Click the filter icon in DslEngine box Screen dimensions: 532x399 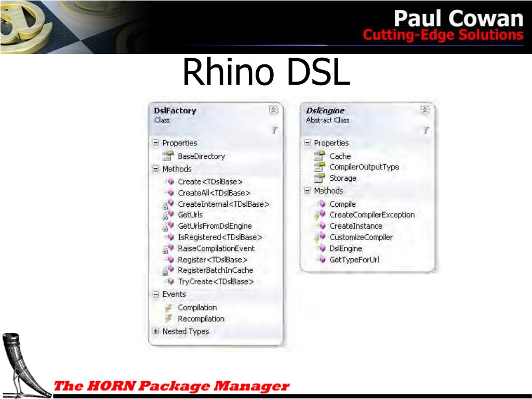(426, 130)
